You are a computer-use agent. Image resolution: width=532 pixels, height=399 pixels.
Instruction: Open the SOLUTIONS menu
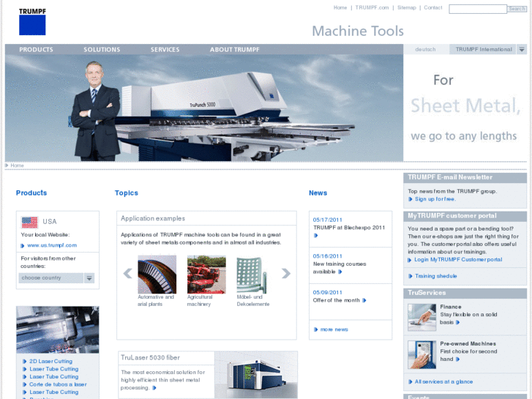(x=102, y=50)
